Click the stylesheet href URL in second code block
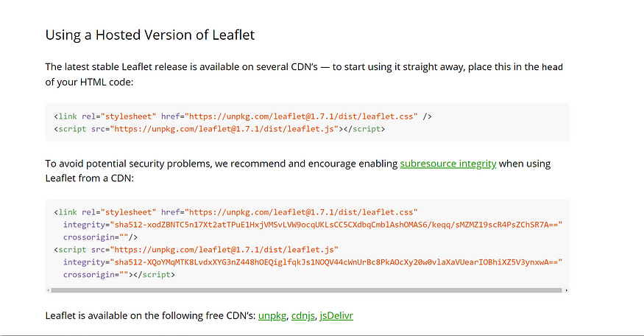This screenshot has height=336, width=644. [301, 212]
